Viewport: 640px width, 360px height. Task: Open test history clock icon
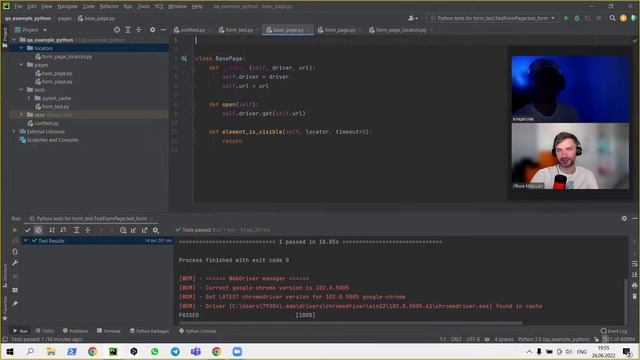tap(123, 230)
